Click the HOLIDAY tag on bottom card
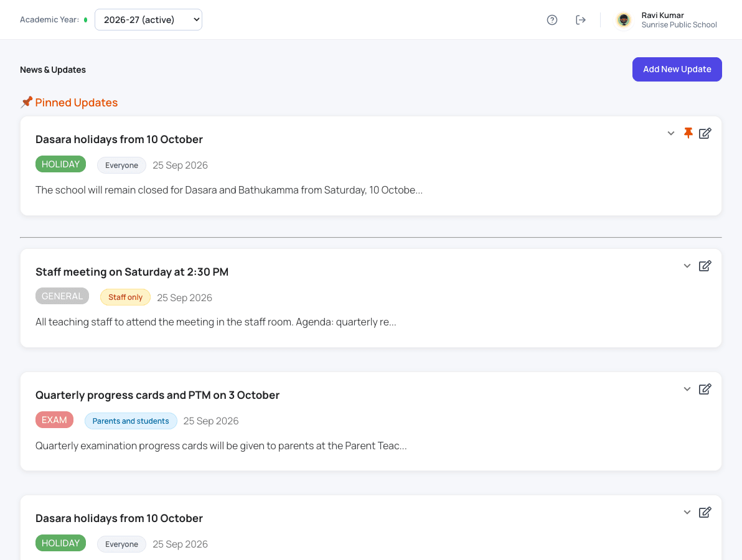742x560 pixels. [x=60, y=543]
